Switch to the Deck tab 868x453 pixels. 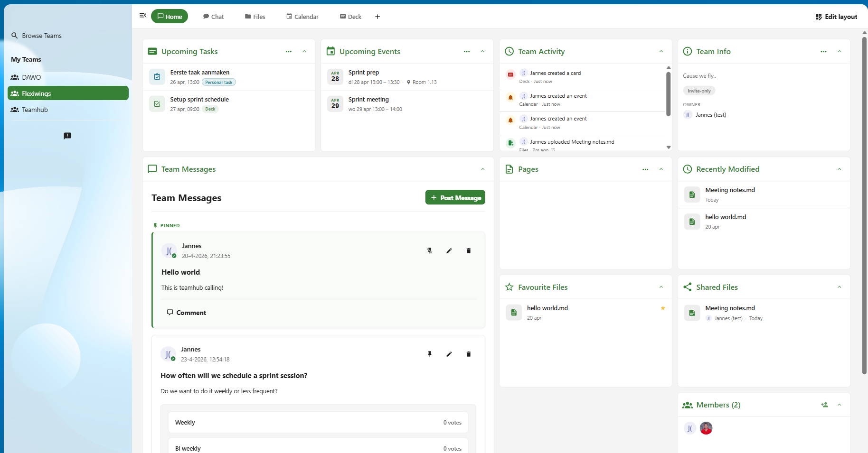(350, 16)
